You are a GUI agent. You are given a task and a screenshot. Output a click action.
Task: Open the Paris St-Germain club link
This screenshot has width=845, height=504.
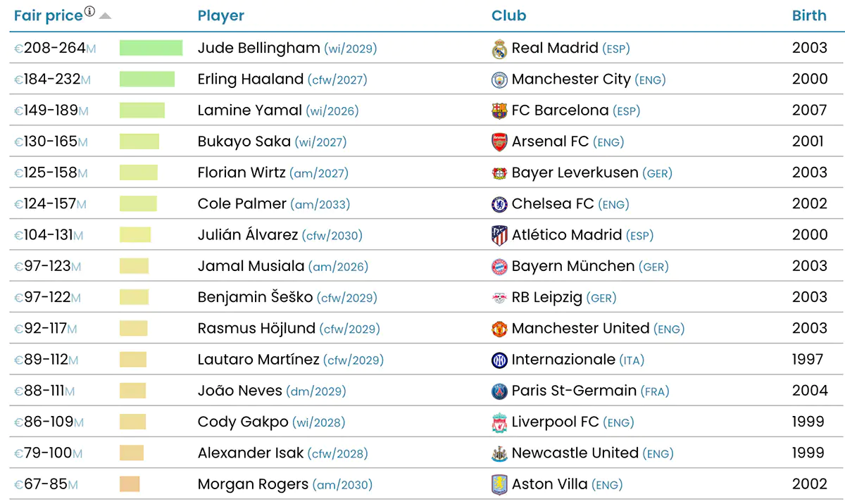pyautogui.click(x=574, y=391)
